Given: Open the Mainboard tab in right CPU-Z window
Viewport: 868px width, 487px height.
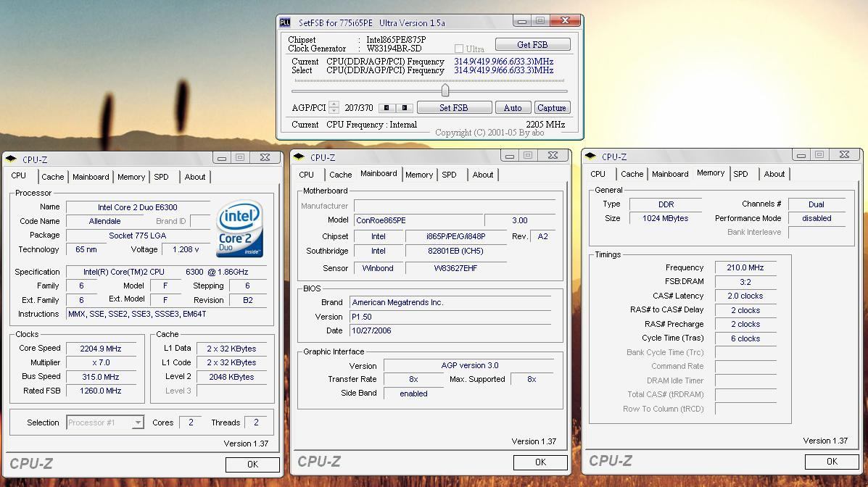Looking at the screenshot, I should (x=670, y=175).
